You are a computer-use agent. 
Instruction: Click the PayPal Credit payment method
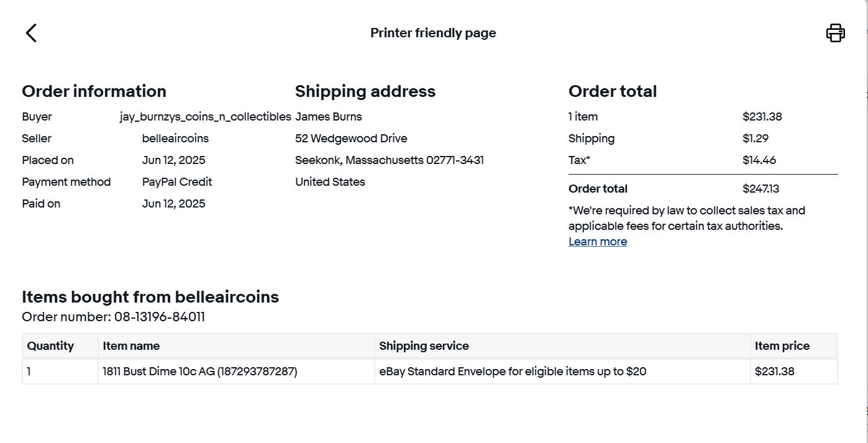coord(176,182)
